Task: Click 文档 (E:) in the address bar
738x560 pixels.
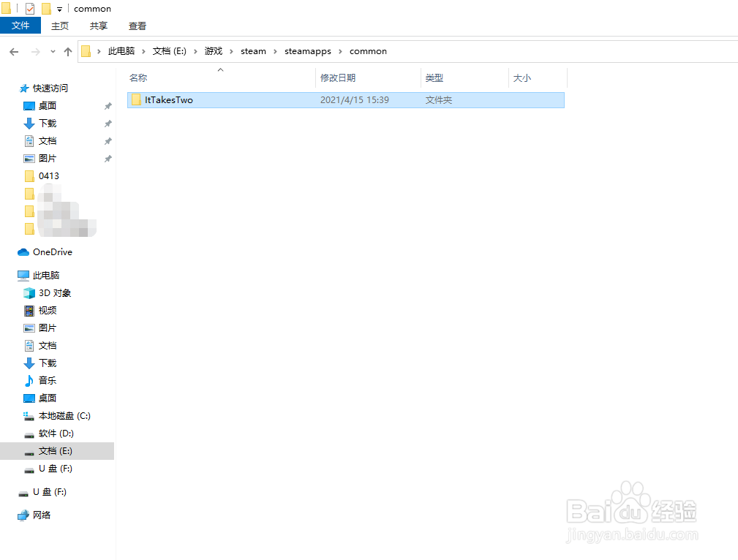Action: coord(170,51)
